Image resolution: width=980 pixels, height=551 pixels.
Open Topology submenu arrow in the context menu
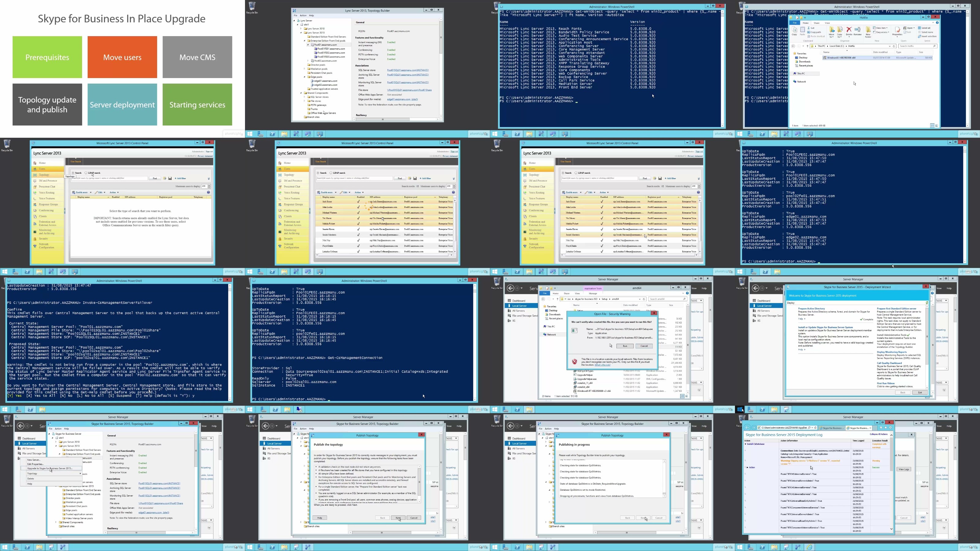pos(80,474)
